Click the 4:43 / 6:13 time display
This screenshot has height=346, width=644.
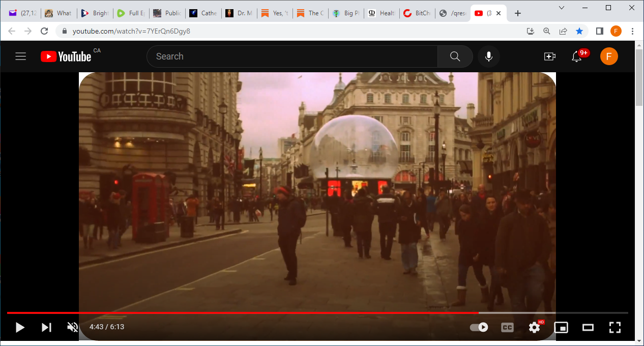click(x=107, y=327)
